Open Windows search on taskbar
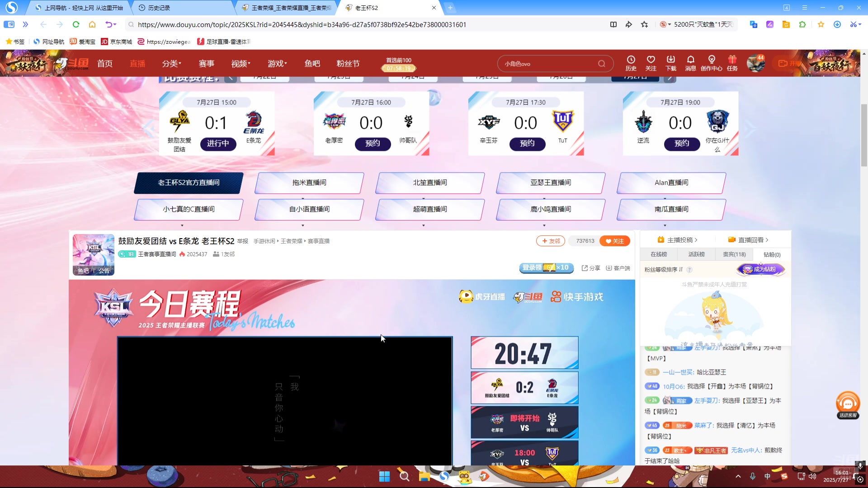Viewport: 868px width, 488px height. pos(404,476)
